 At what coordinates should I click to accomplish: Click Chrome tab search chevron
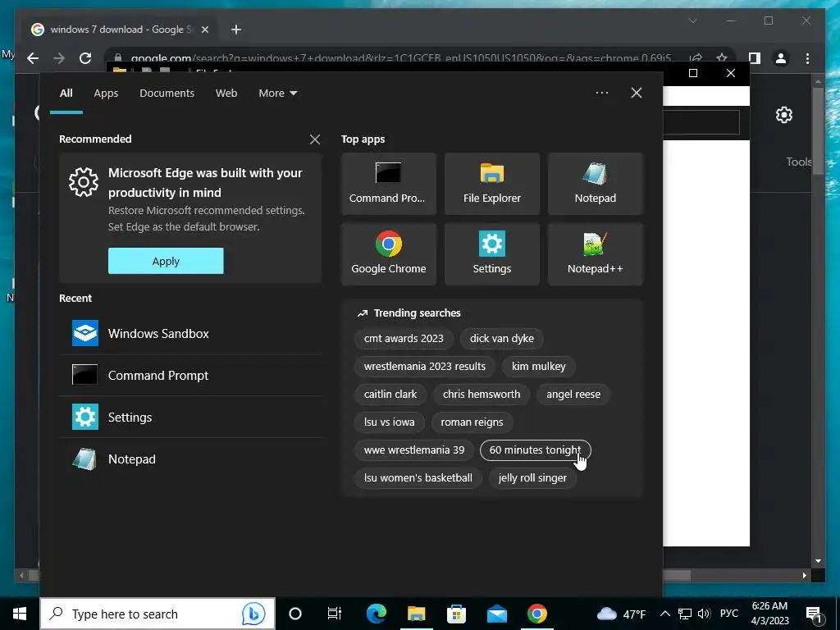pos(692,21)
